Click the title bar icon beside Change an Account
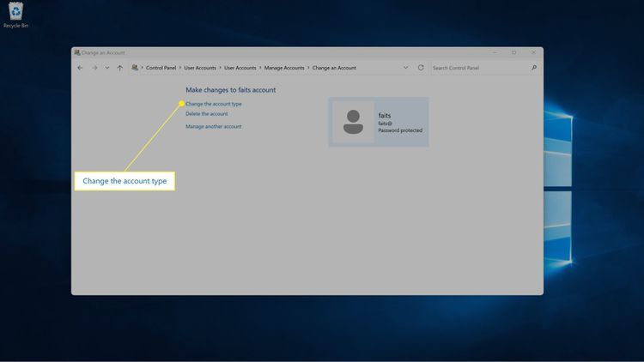 [77, 52]
